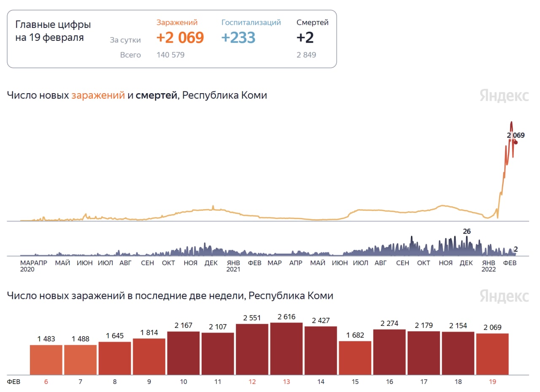Select the February 11 bar (2 107)
Viewport: 540px width, 392px height.
tap(218, 354)
